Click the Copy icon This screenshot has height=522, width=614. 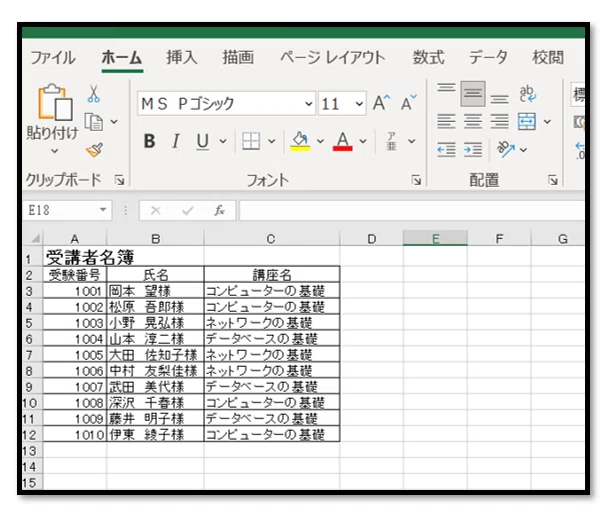pyautogui.click(x=94, y=122)
